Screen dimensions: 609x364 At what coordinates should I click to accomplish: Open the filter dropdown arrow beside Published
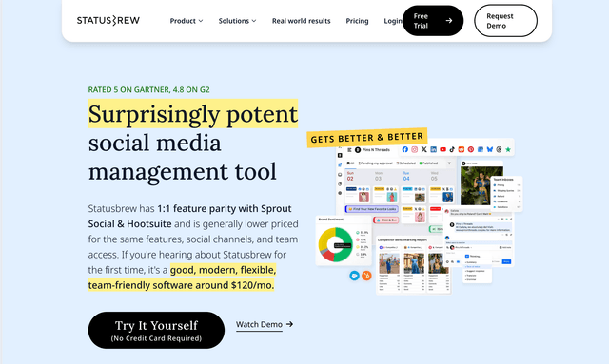click(x=449, y=163)
